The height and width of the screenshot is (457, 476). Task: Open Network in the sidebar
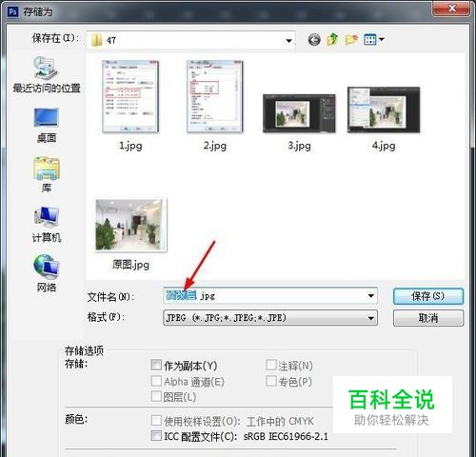[47, 273]
